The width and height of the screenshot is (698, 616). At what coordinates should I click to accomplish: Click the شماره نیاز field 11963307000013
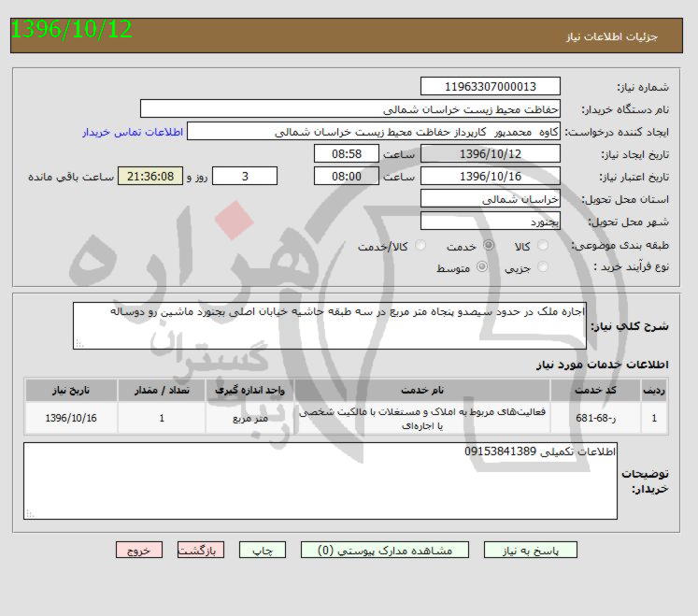pyautogui.click(x=491, y=86)
